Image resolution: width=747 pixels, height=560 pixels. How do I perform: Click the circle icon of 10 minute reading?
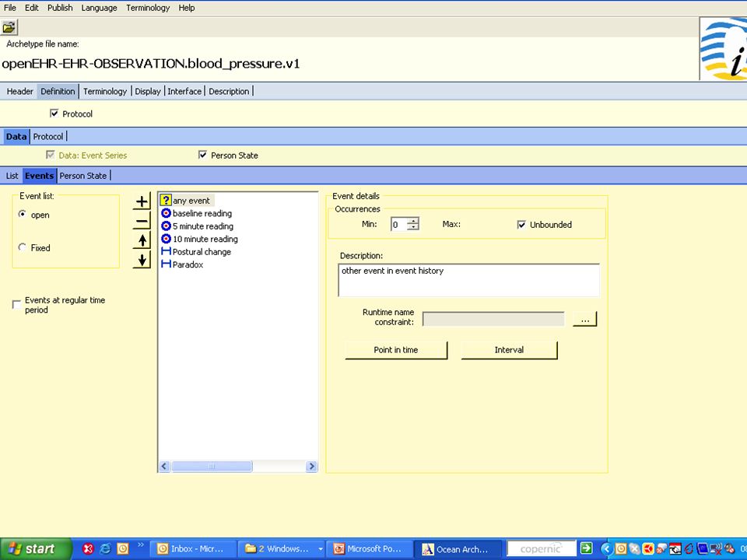coord(166,239)
